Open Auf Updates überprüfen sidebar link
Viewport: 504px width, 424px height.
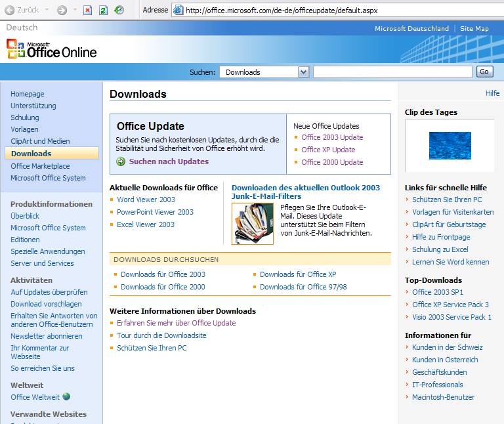point(49,292)
